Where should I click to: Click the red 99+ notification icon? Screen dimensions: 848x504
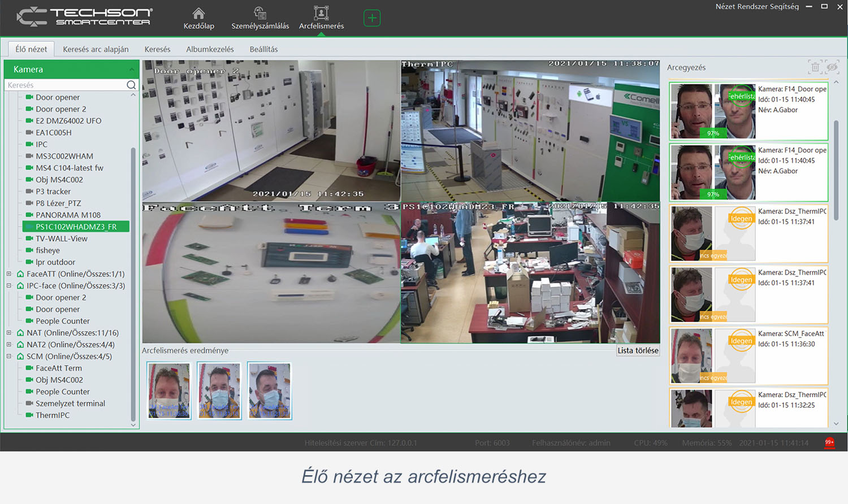(829, 442)
